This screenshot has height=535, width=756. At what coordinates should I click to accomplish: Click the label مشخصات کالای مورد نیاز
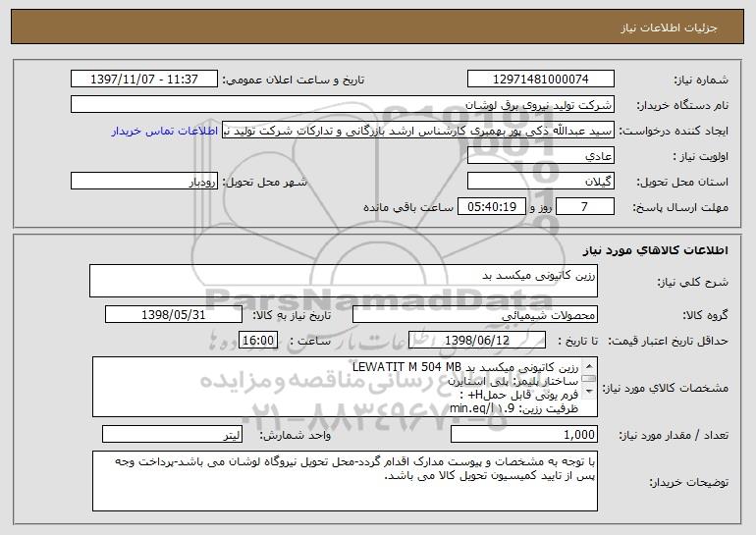click(666, 388)
